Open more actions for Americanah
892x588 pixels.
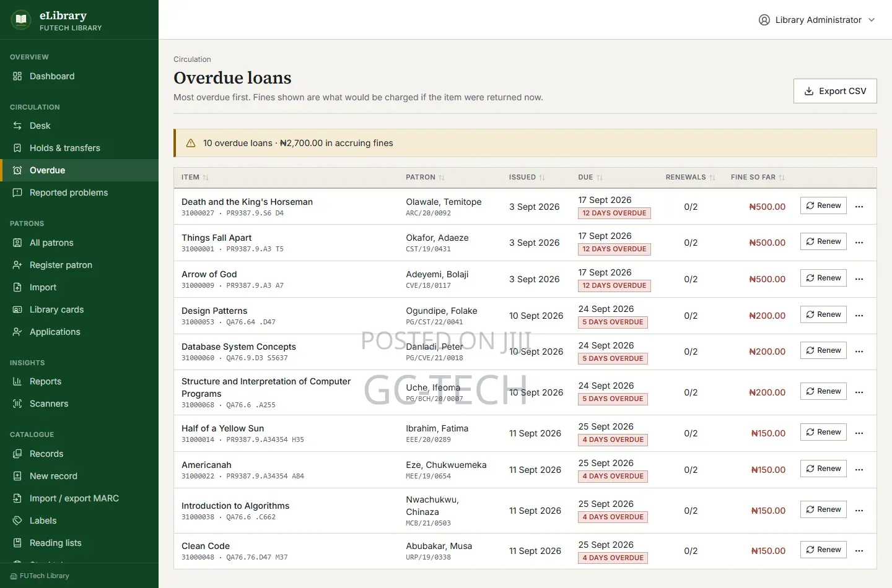click(859, 470)
